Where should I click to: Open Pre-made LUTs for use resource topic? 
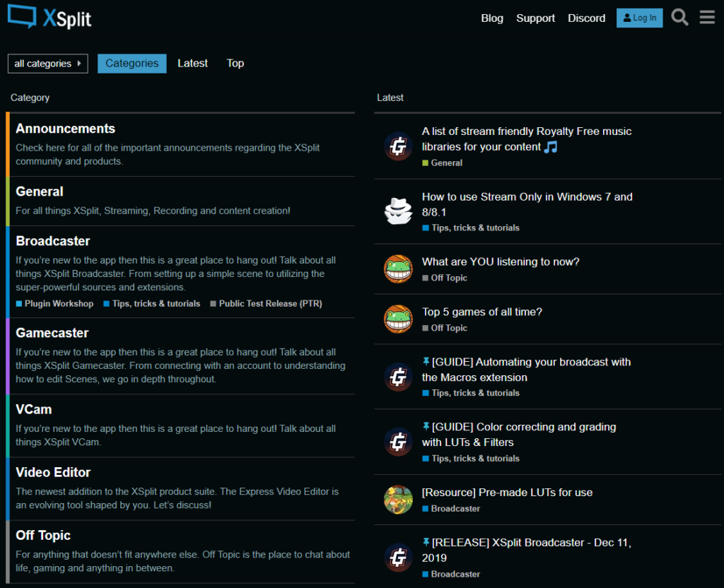point(507,493)
